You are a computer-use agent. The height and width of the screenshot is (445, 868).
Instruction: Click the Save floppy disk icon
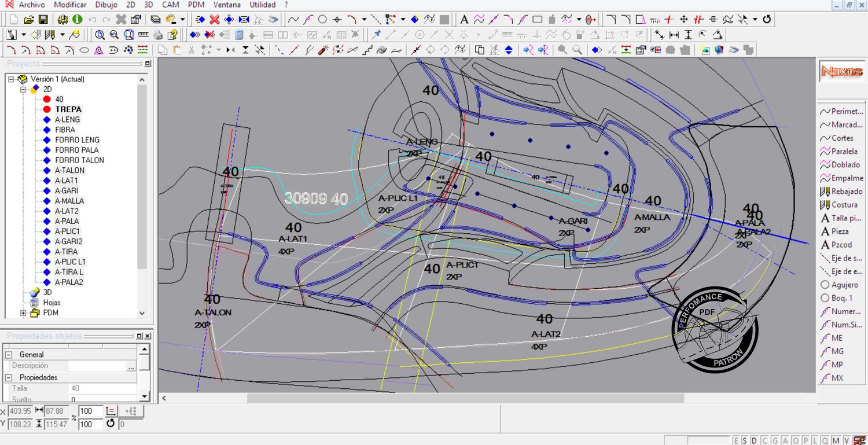(x=43, y=20)
